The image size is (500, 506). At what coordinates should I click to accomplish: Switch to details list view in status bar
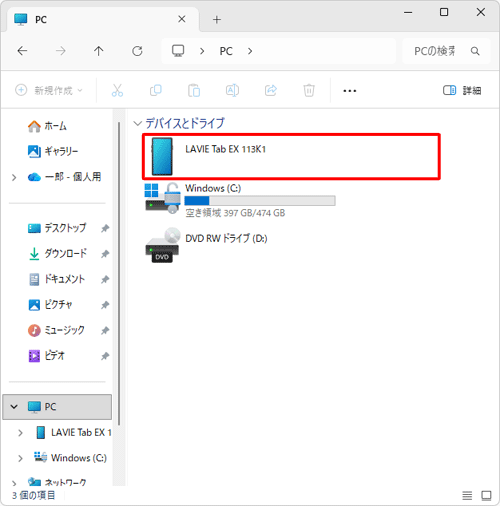[467, 496]
